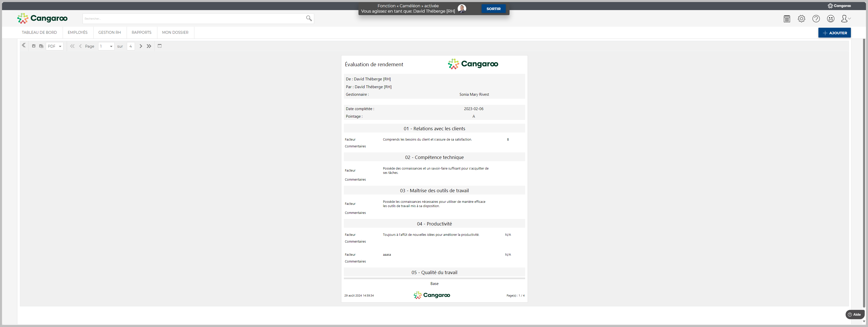Click the help question mark icon
The height and width of the screenshot is (327, 868).
point(816,19)
